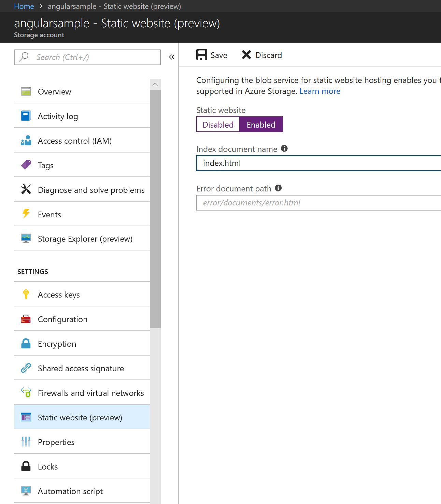
Task: Open Access keys settings
Action: (82, 294)
